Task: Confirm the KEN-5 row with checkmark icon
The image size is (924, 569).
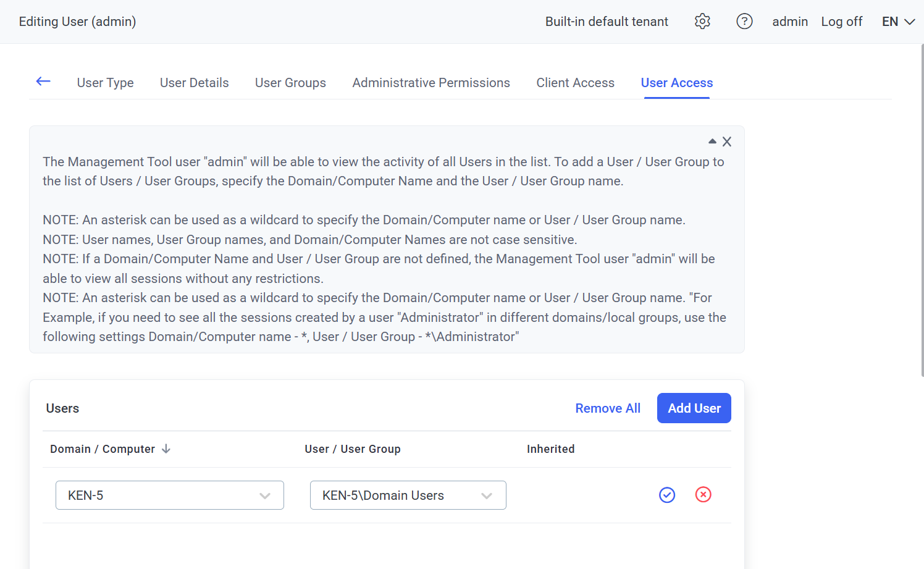Action: pyautogui.click(x=667, y=495)
